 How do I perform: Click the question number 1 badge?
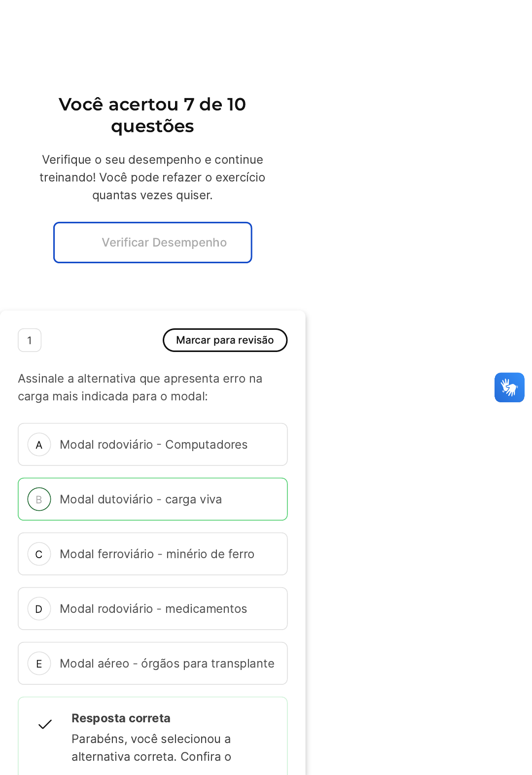pos(30,340)
